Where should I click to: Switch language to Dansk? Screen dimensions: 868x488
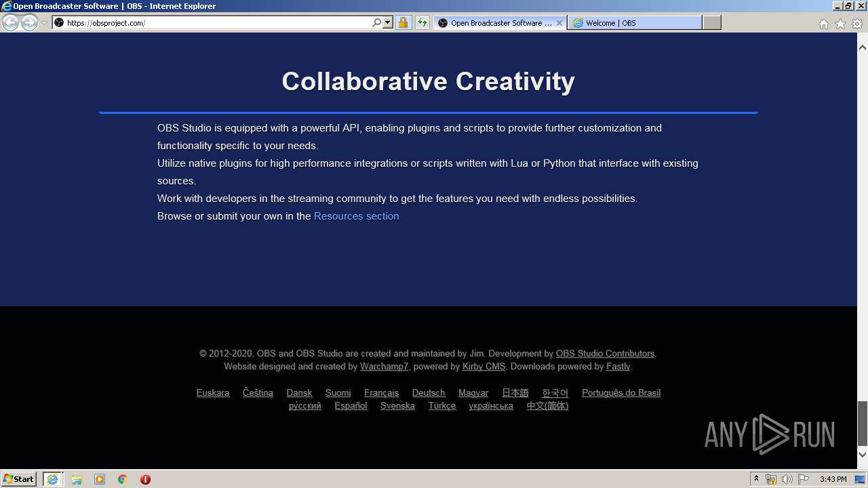tap(299, 393)
